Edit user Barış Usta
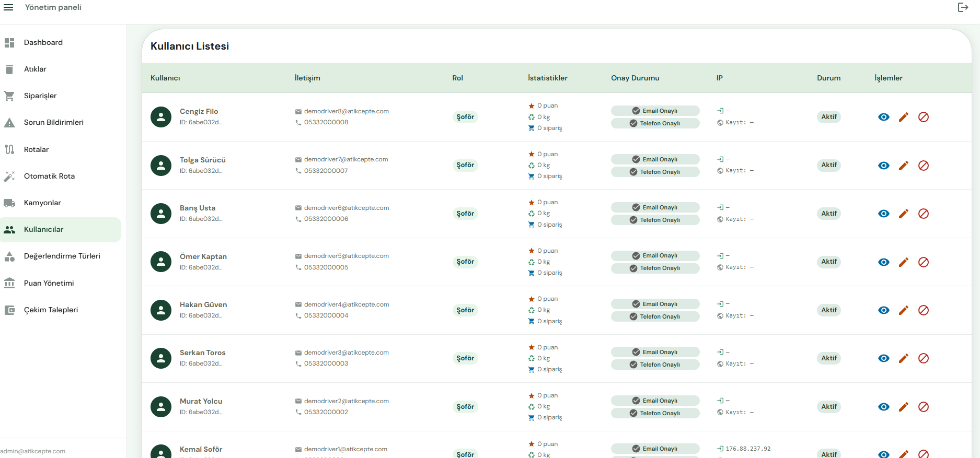The width and height of the screenshot is (980, 458). pyautogui.click(x=904, y=214)
